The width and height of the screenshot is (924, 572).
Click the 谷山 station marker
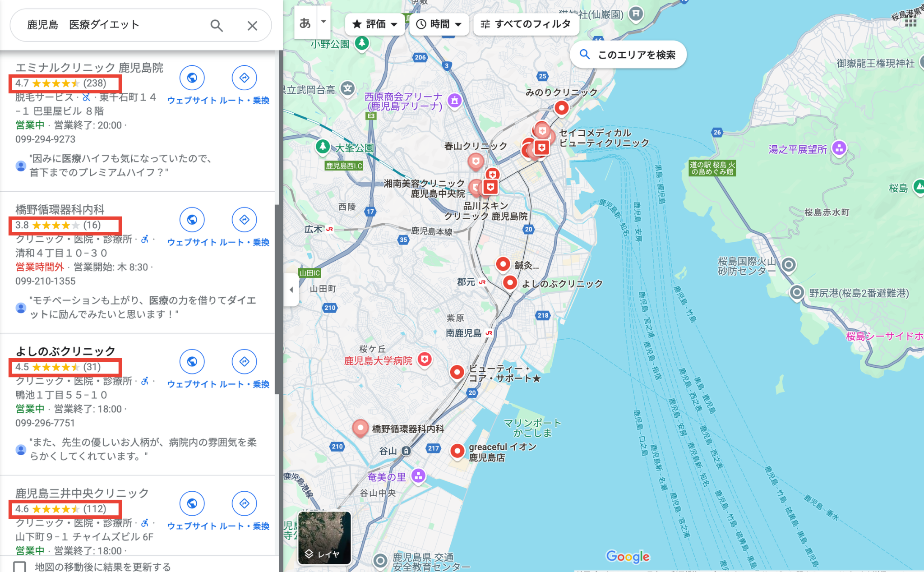[x=406, y=451]
